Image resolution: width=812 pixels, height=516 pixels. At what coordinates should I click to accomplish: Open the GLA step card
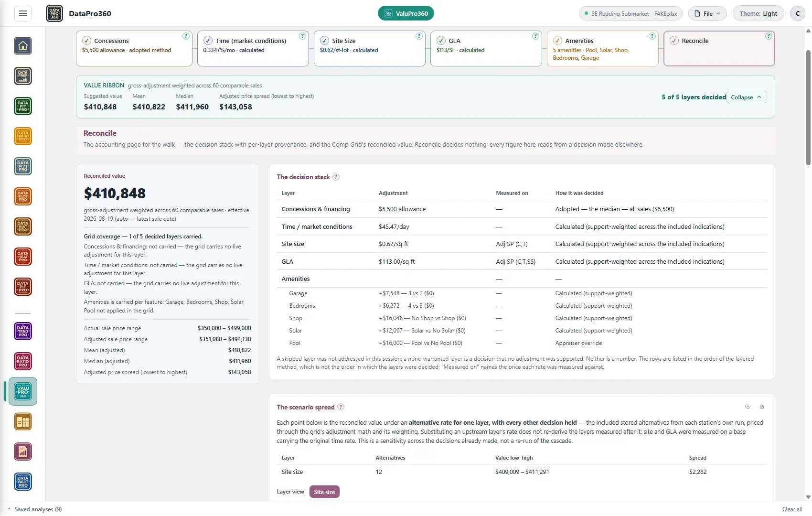(x=486, y=49)
